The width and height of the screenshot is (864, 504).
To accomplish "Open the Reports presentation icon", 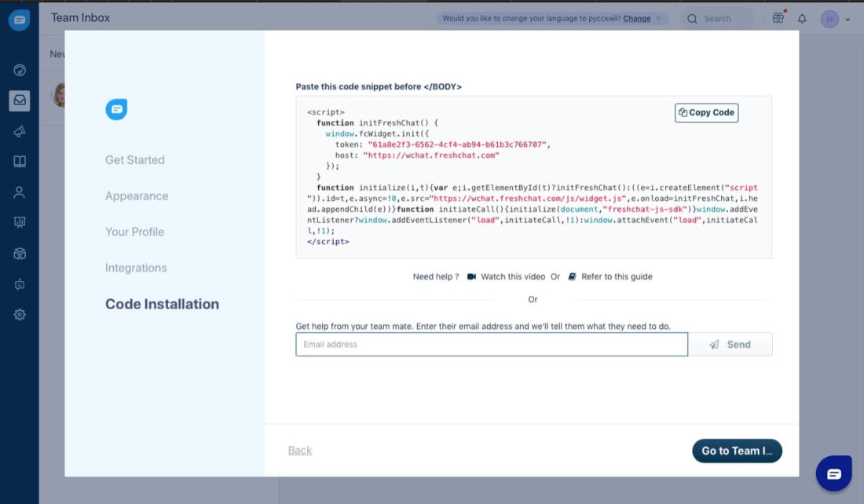I will (20, 223).
